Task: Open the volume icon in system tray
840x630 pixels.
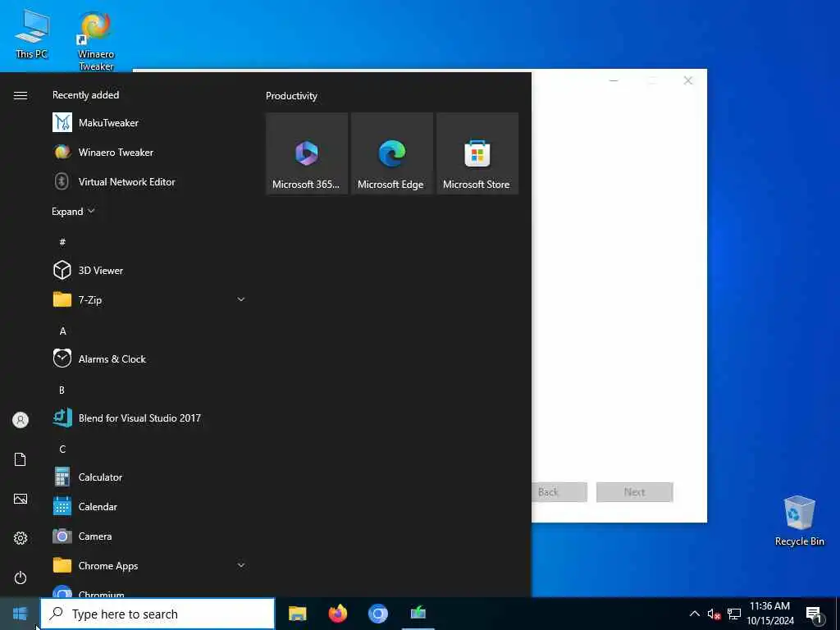Action: click(x=714, y=614)
